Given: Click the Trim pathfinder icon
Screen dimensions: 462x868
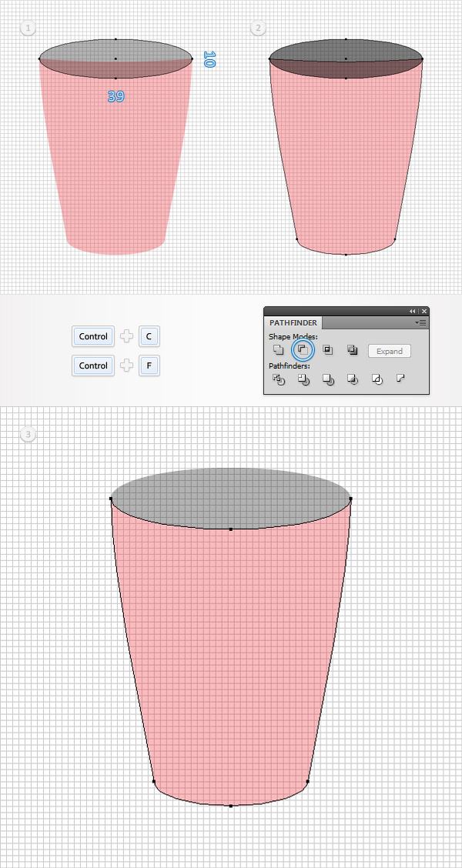Looking at the screenshot, I should tap(303, 379).
